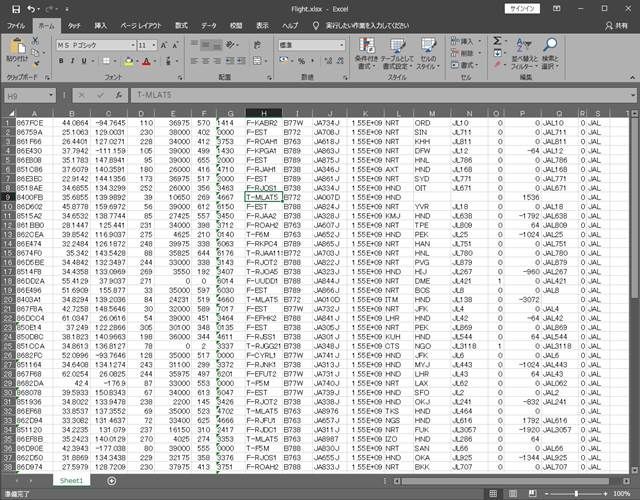Open the Name Box dropdown next to H9
Viewport: 640px width, 500px height.
click(51, 95)
